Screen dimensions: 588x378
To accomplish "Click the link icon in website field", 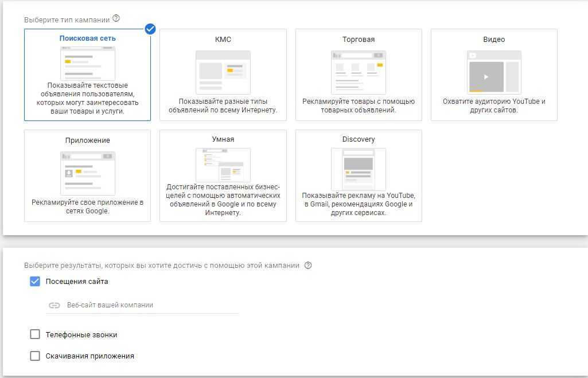I will click(54, 305).
